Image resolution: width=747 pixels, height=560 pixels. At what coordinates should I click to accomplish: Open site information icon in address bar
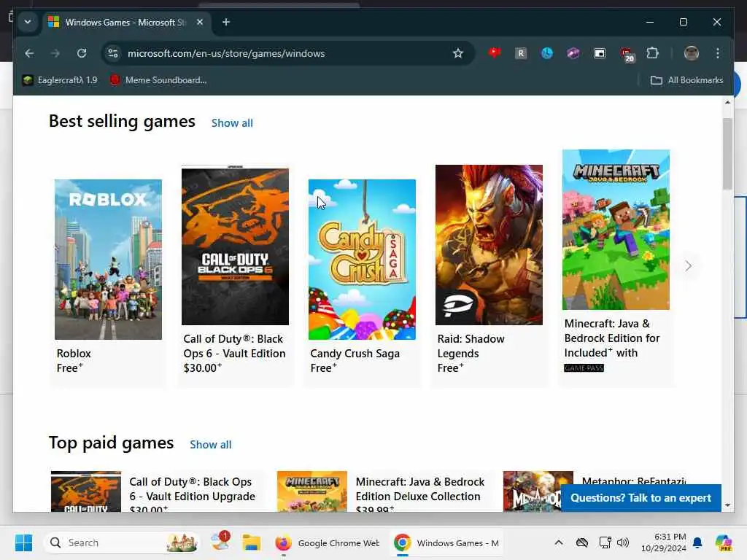click(113, 53)
